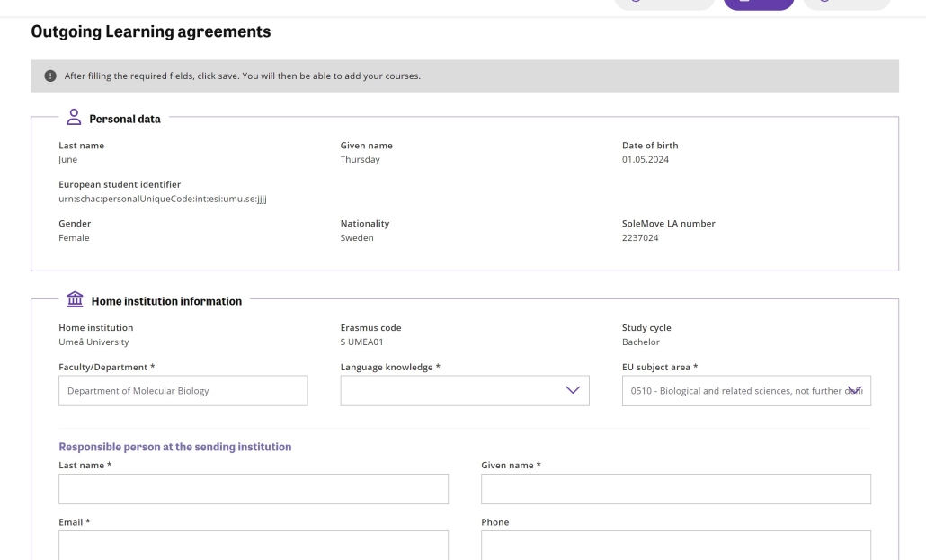Open the Language knowledge dropdown
The width and height of the screenshot is (926, 560).
tap(465, 390)
